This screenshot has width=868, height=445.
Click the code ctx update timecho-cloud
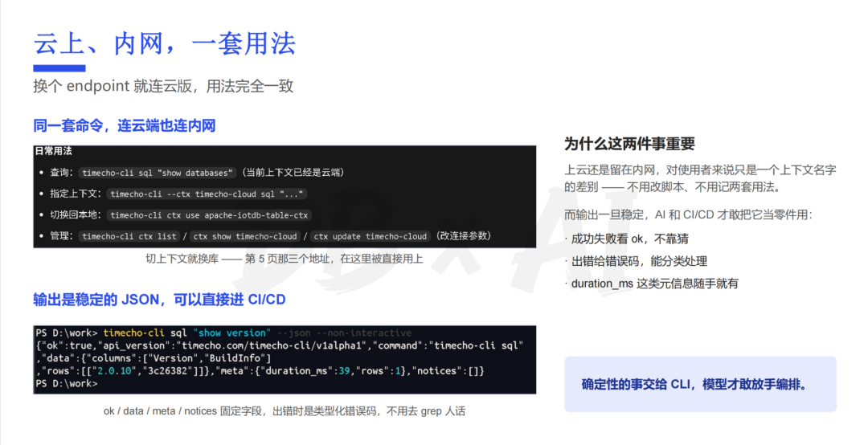click(x=370, y=236)
